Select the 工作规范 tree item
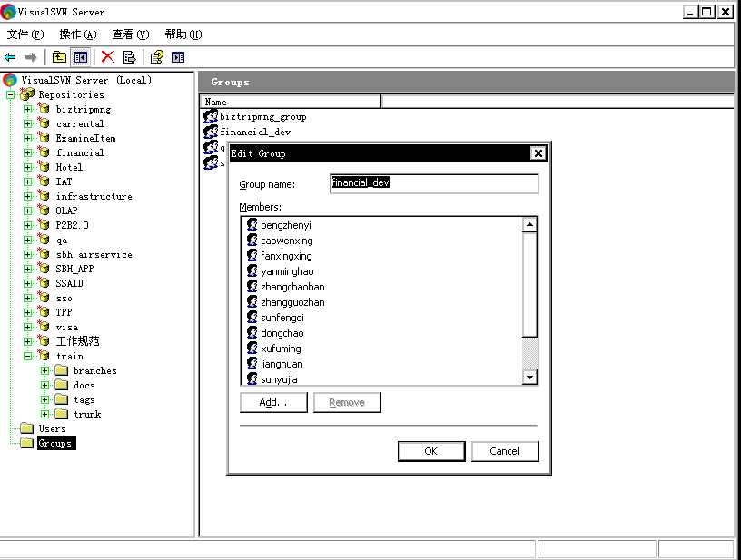This screenshot has width=741, height=560. coord(77,341)
